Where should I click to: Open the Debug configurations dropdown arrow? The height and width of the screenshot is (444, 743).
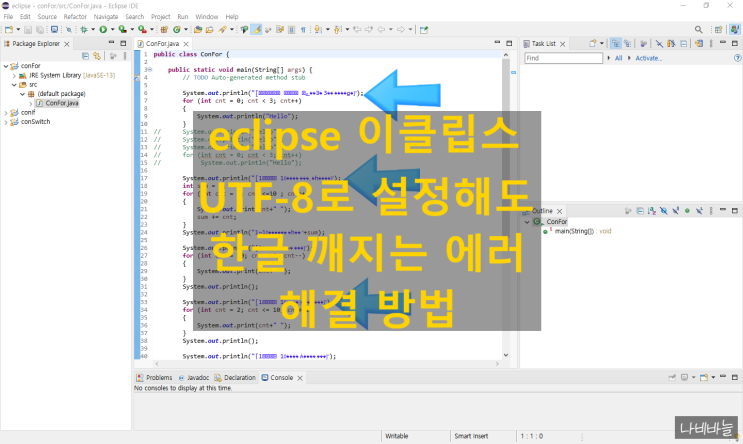[x=93, y=29]
